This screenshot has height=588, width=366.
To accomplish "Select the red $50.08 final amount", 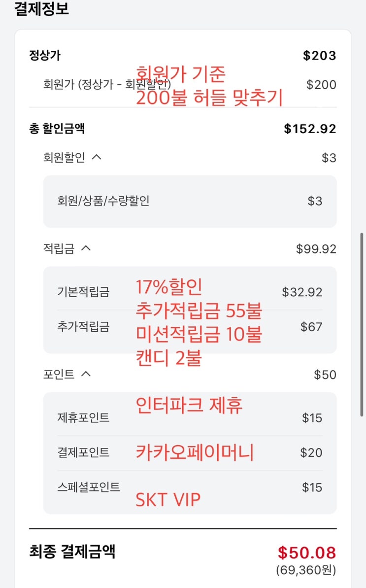I will [x=306, y=552].
